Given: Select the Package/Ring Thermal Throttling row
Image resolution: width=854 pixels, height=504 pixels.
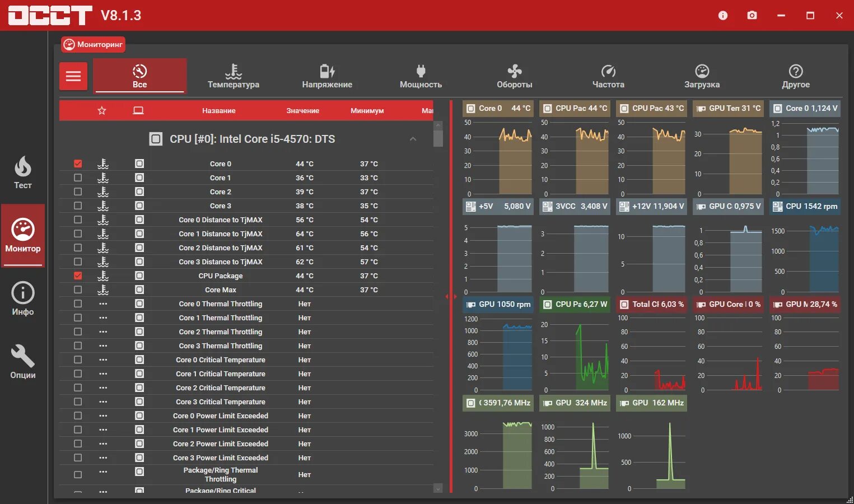Looking at the screenshot, I should 246,474.
